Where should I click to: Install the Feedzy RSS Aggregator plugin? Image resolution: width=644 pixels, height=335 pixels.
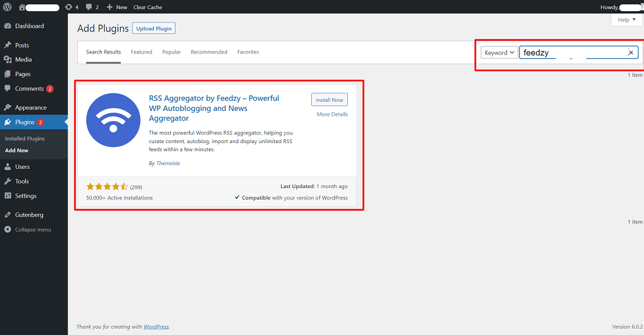click(x=329, y=100)
